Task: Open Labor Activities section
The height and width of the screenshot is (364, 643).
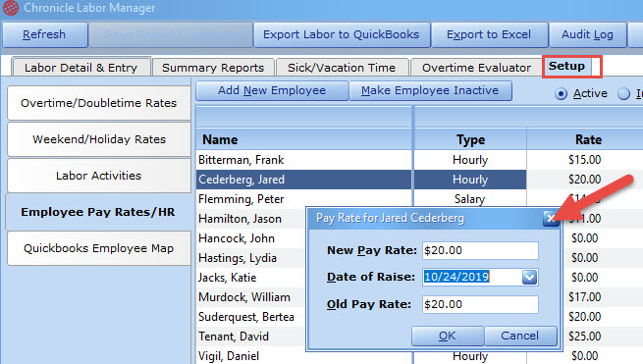Action: 99,176
